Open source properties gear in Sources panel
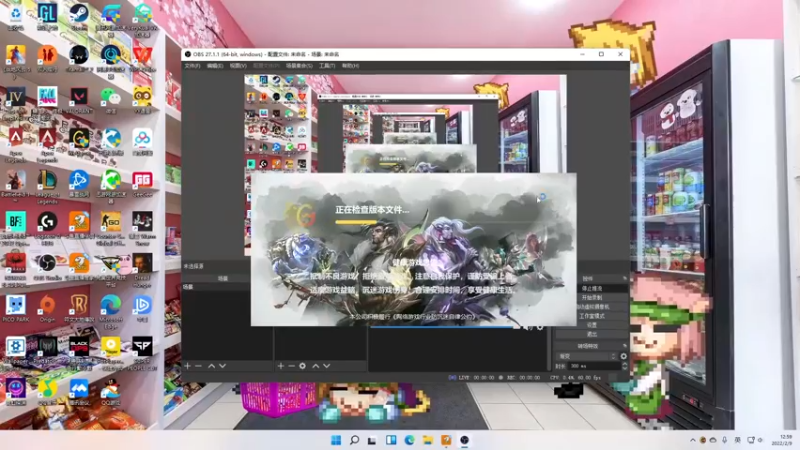800x450 pixels. (x=303, y=366)
